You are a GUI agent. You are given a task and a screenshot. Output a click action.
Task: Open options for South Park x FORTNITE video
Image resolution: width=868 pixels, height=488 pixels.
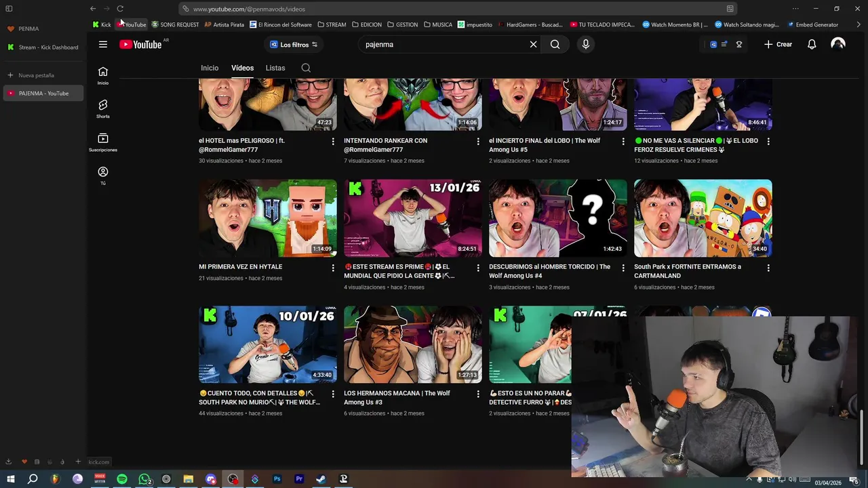click(x=768, y=268)
